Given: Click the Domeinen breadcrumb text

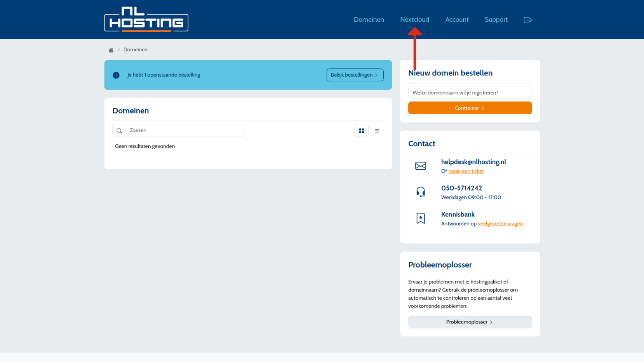Looking at the screenshot, I should (x=135, y=49).
